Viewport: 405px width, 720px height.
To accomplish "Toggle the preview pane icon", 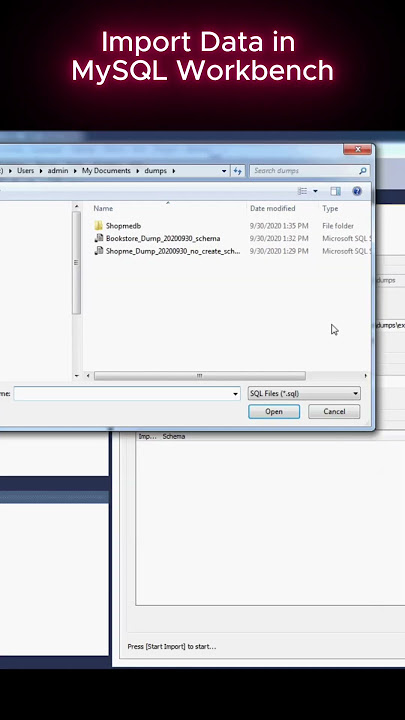I will coord(335,191).
